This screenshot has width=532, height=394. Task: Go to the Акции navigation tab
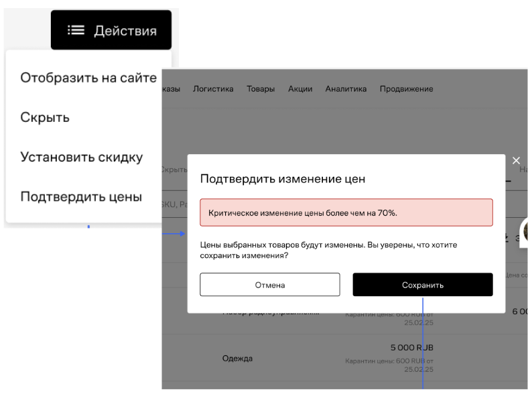click(x=300, y=89)
